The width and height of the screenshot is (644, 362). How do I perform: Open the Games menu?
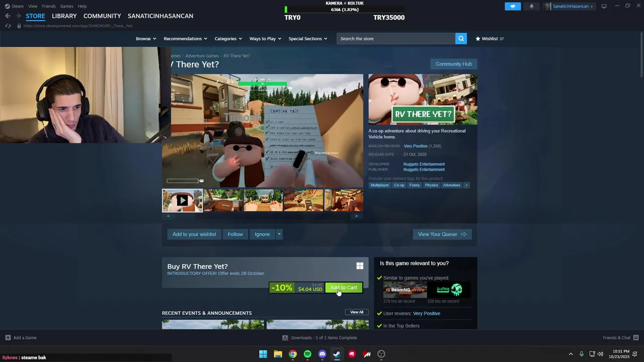tap(66, 6)
